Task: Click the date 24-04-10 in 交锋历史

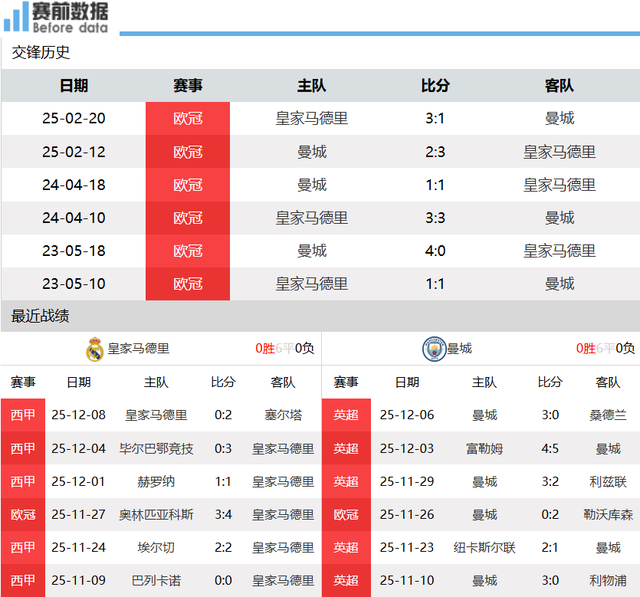Action: [74, 218]
